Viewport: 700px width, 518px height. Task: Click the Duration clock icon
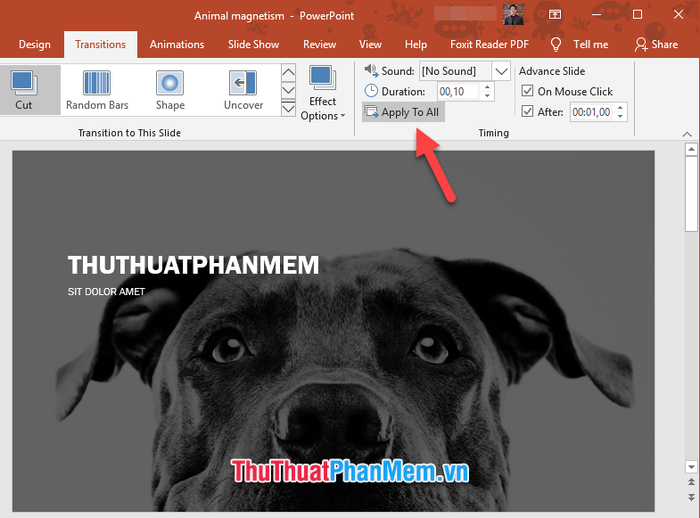tap(371, 91)
